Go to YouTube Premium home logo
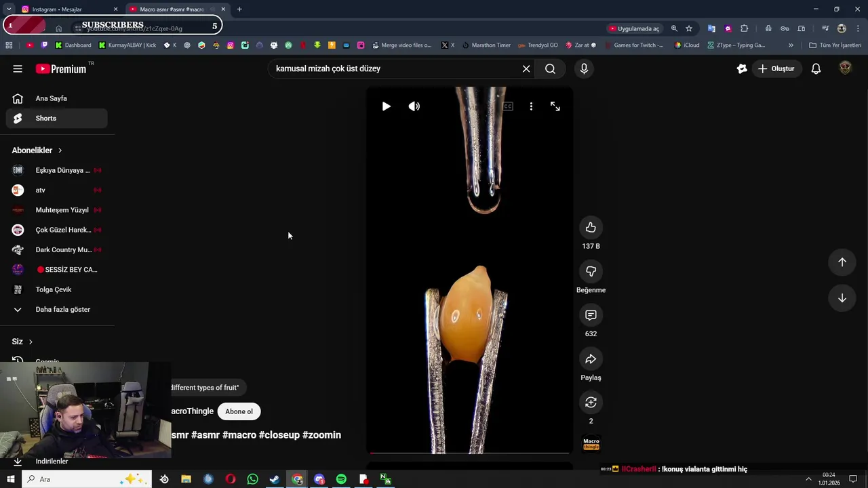Viewport: 868px width, 488px height. pyautogui.click(x=61, y=68)
